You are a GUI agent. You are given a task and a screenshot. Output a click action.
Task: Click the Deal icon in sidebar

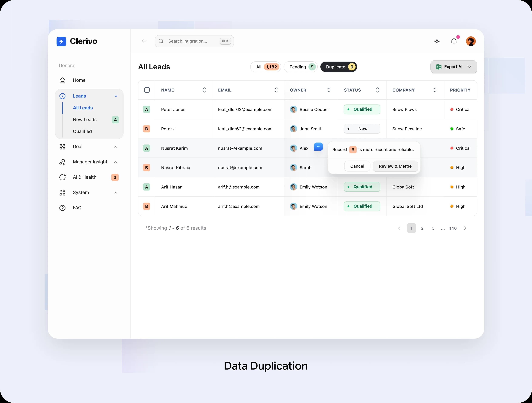coord(62,147)
